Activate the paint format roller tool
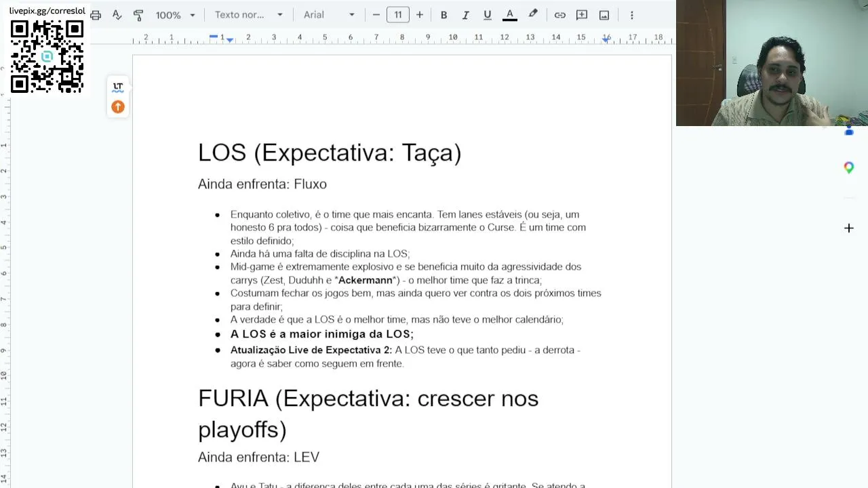This screenshot has height=488, width=868. [138, 15]
